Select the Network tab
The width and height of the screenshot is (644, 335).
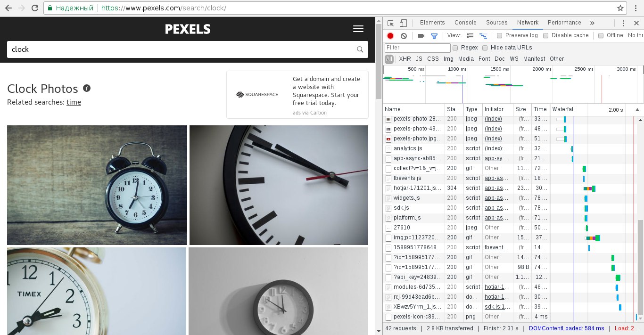point(528,23)
